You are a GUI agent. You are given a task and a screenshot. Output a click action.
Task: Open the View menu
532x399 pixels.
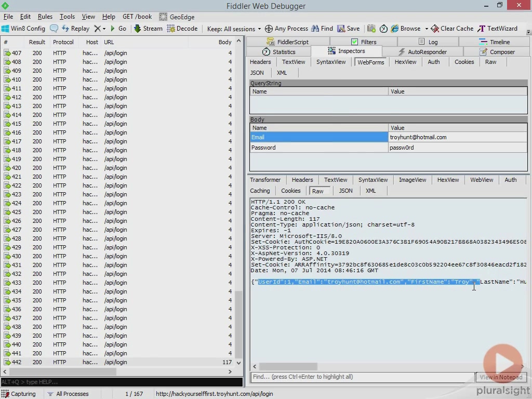tap(88, 17)
